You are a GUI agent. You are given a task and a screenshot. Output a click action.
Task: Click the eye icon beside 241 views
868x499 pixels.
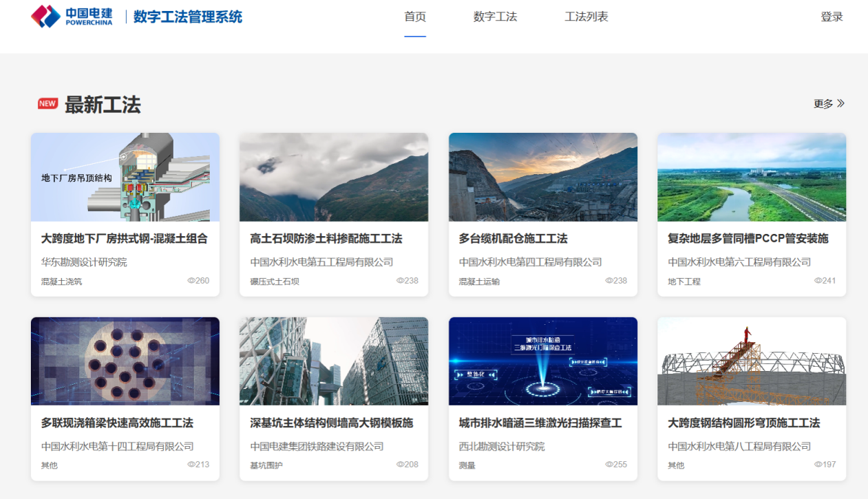[818, 281]
